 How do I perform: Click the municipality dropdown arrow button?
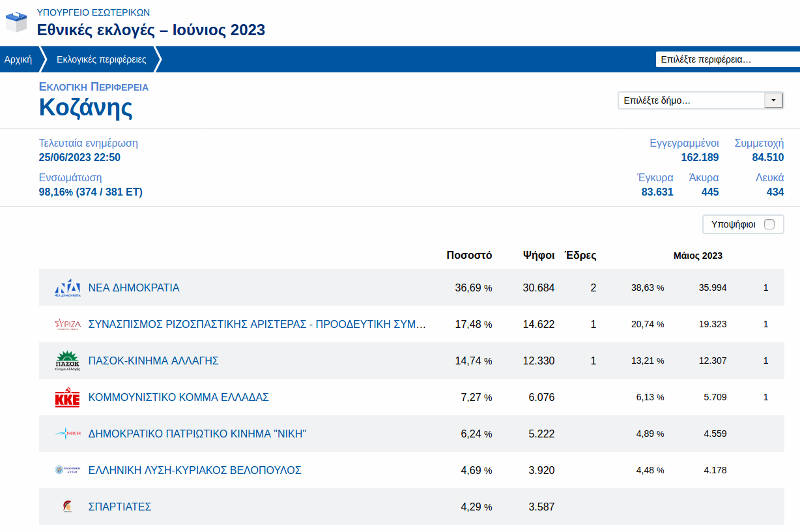pos(773,101)
